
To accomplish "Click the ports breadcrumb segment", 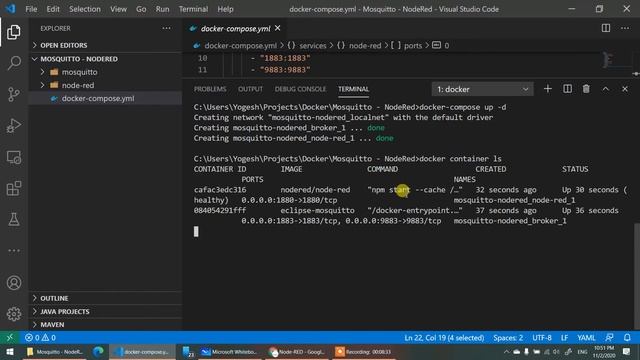I will (413, 45).
